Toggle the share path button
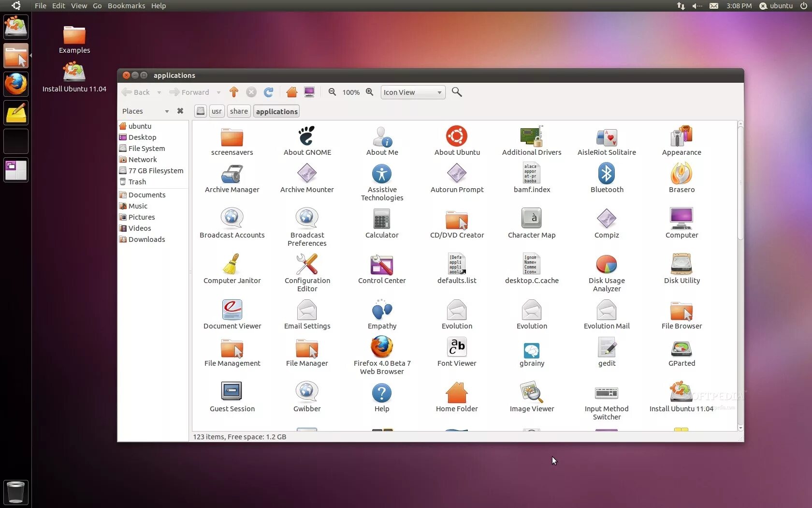Image resolution: width=812 pixels, height=508 pixels. (238, 111)
